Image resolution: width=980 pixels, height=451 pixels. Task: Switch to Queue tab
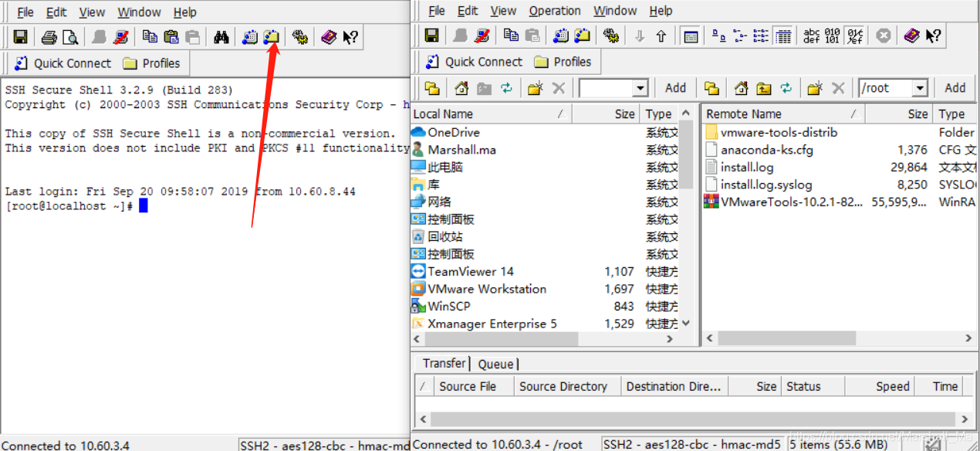pos(495,364)
